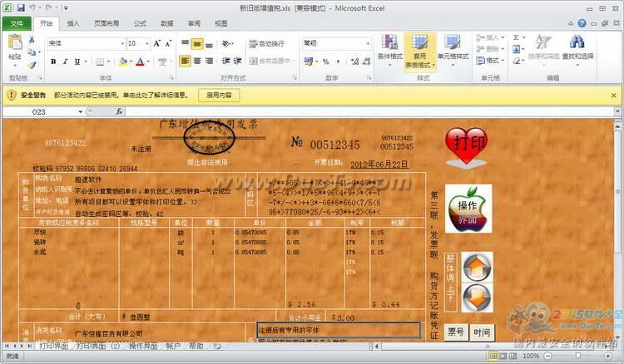Apply comma style format

click(x=338, y=61)
